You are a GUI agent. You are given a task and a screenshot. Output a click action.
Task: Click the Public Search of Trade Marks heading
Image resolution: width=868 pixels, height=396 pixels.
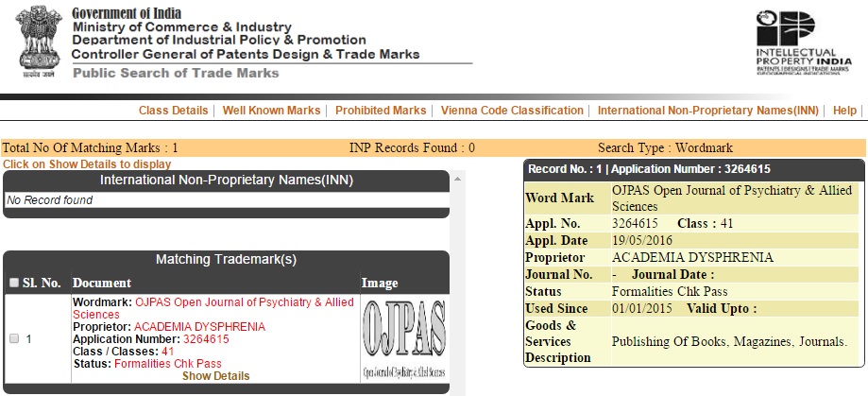[176, 74]
